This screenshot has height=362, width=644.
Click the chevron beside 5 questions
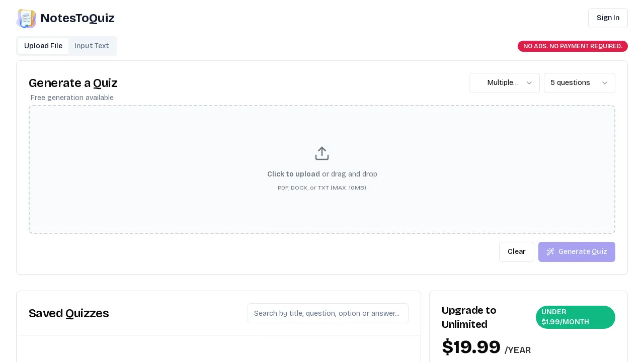605,83
